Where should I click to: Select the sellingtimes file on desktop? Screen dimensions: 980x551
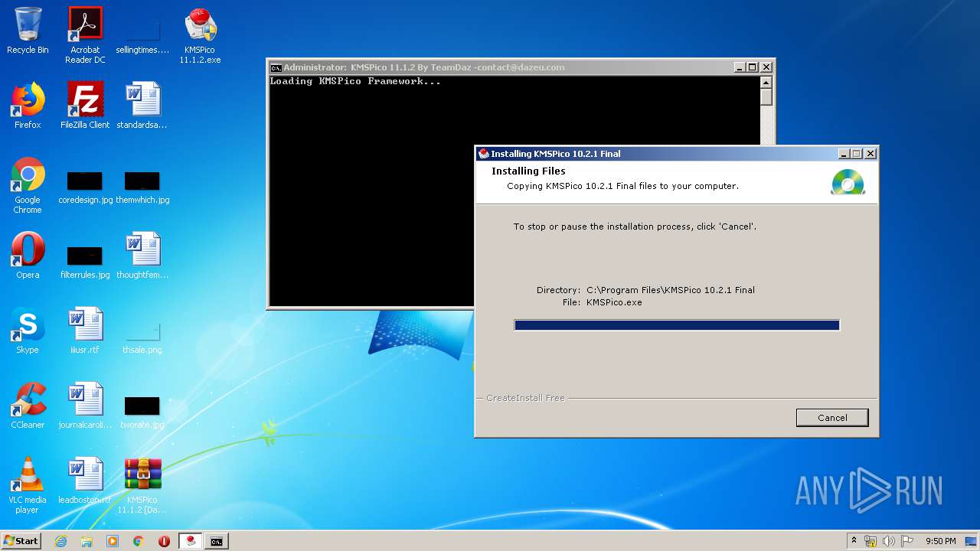tap(142, 34)
